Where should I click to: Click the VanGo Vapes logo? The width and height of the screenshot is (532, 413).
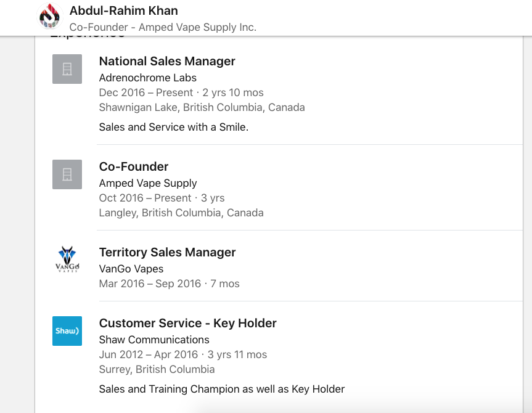click(67, 260)
